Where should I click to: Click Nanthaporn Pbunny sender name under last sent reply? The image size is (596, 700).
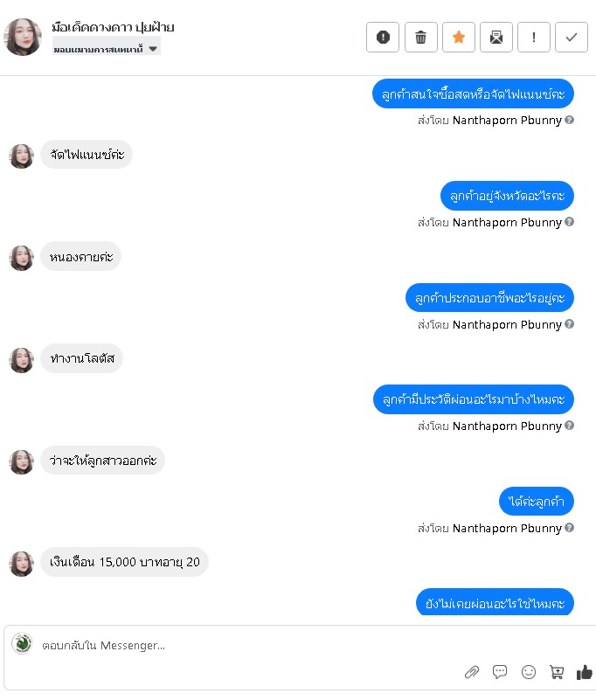click(507, 528)
